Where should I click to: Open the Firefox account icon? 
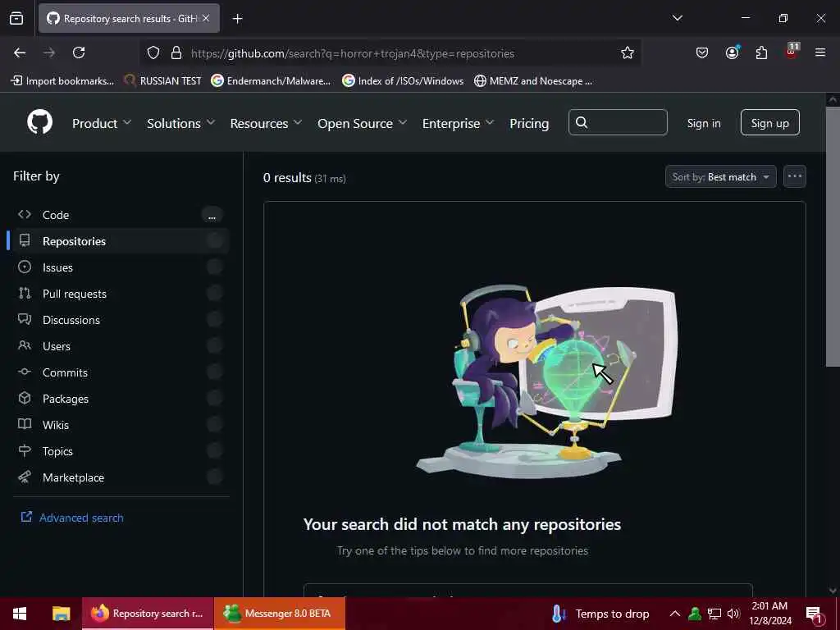coord(732,52)
